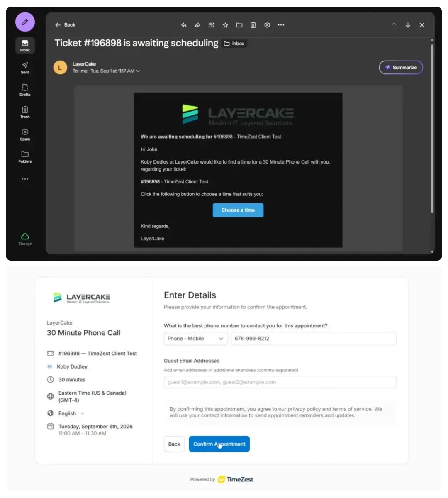Expand recipient details chevron next to date
Image resolution: width=448 pixels, height=498 pixels.
pyautogui.click(x=138, y=71)
